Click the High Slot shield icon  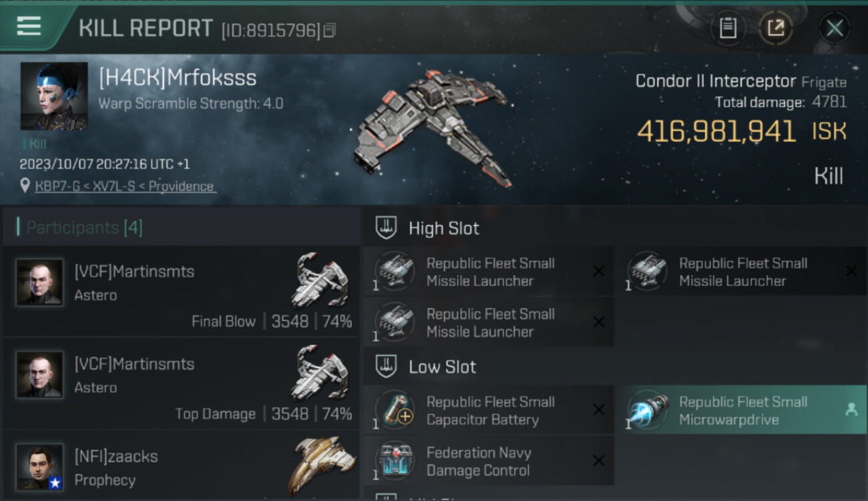[x=387, y=228]
